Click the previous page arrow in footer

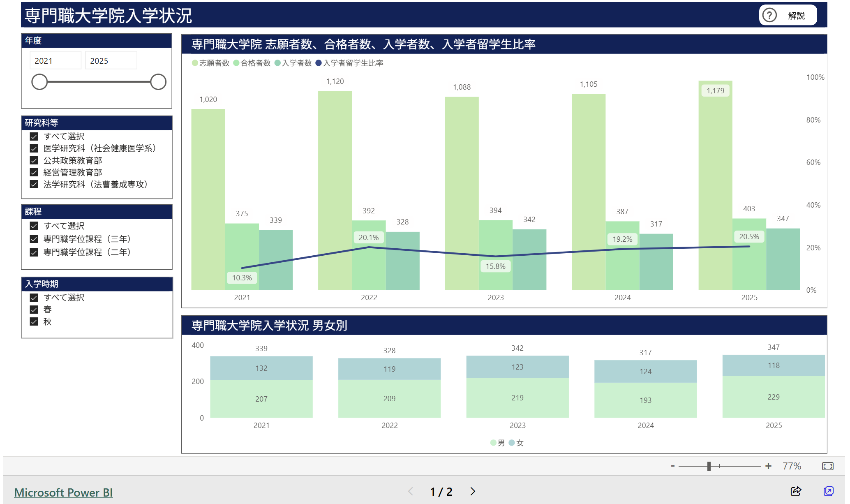click(411, 491)
